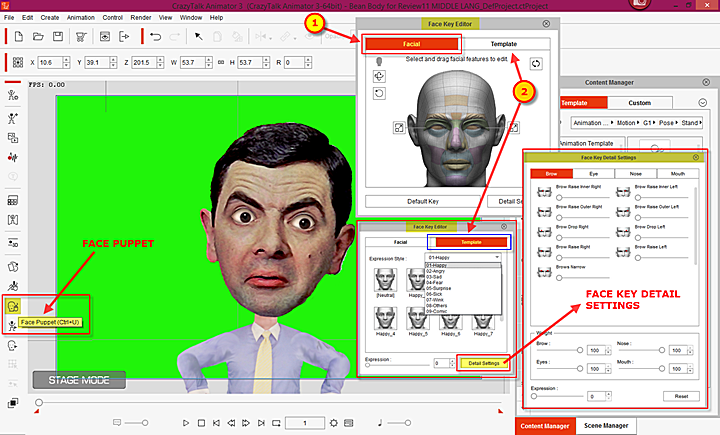
Task: Click the preview eye window icon
Action: pyautogui.click(x=105, y=37)
